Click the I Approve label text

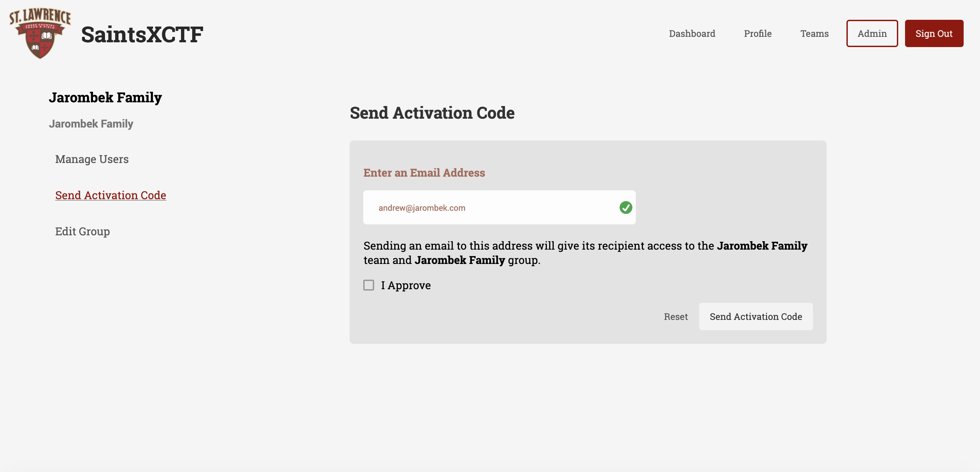405,285
